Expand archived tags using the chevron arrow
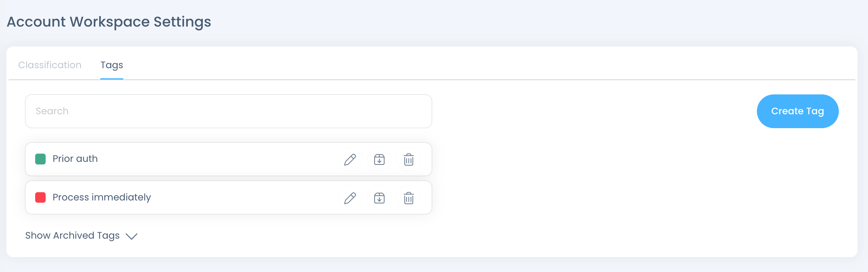Image resolution: width=868 pixels, height=272 pixels. [132, 236]
